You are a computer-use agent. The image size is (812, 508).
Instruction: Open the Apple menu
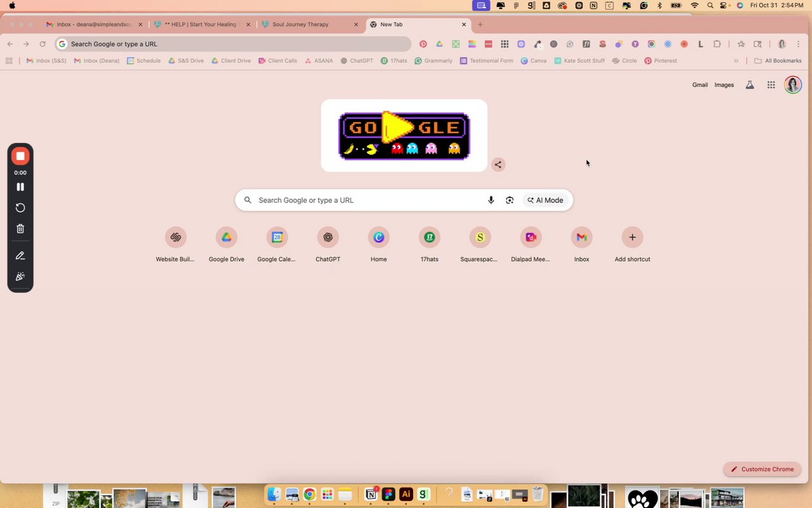coord(12,5)
